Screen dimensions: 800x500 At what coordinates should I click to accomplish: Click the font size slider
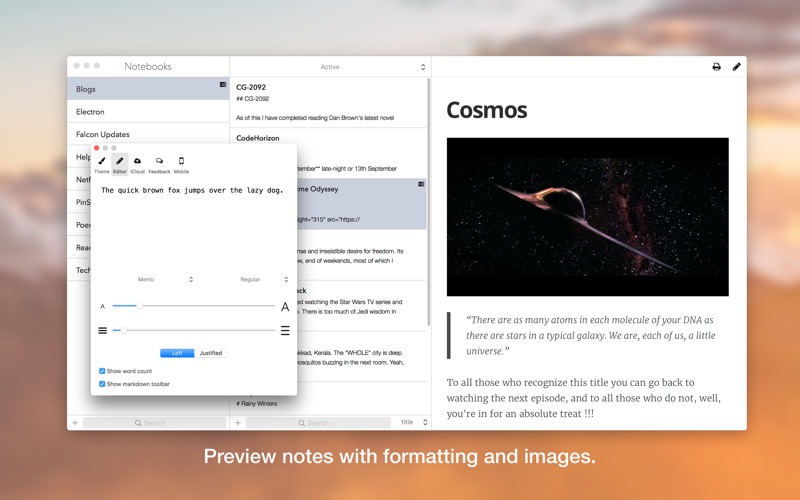point(193,306)
